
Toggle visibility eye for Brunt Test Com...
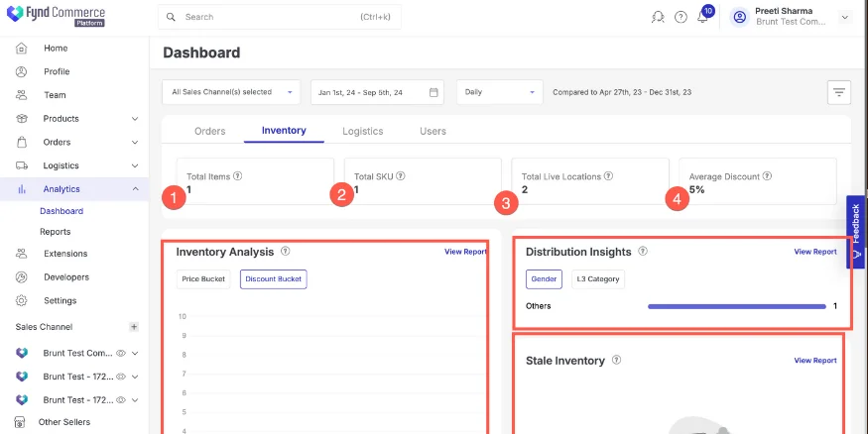tap(121, 353)
